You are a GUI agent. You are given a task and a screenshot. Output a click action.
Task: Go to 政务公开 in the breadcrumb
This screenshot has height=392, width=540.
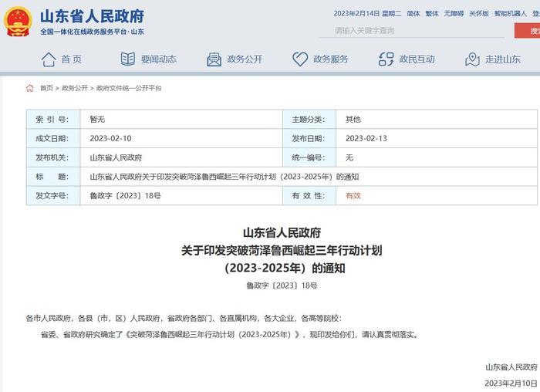75,88
